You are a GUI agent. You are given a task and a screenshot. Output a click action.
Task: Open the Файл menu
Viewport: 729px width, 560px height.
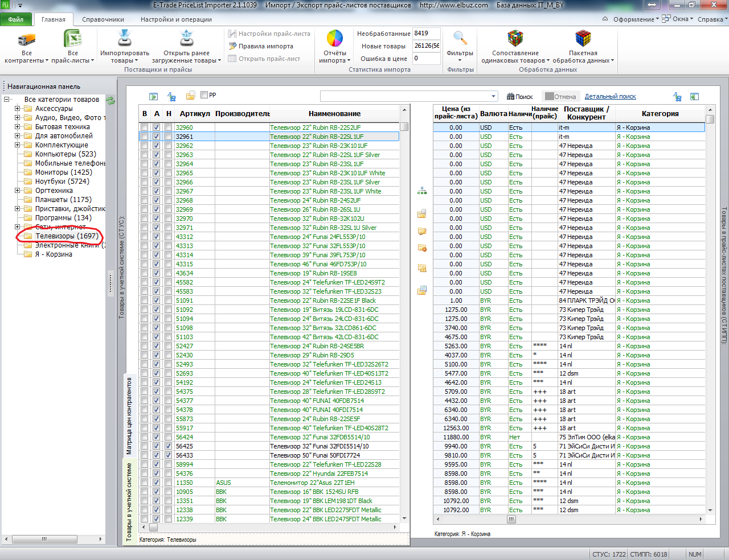tap(16, 19)
